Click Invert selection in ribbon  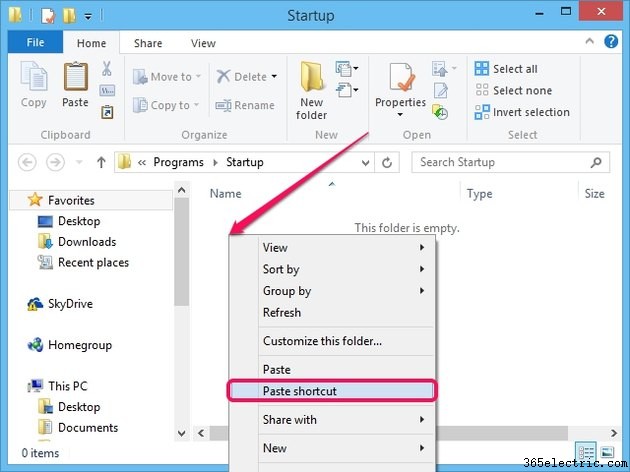[x=522, y=112]
